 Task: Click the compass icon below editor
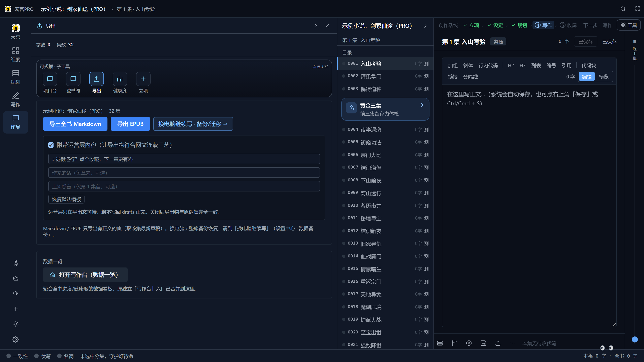tap(469, 343)
